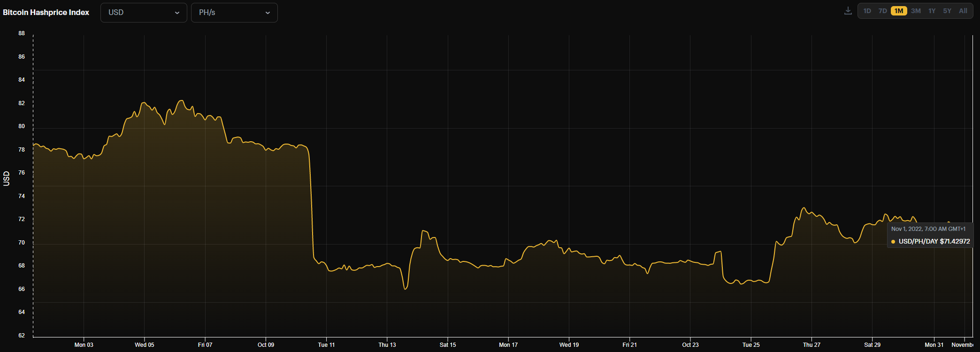Click the USD/PH/DAY $71.42972 tooltip value
The image size is (980, 352).
[x=934, y=241]
